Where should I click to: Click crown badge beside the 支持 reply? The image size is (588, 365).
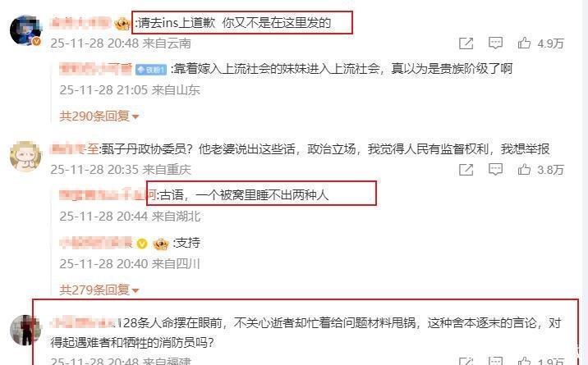[x=161, y=244]
